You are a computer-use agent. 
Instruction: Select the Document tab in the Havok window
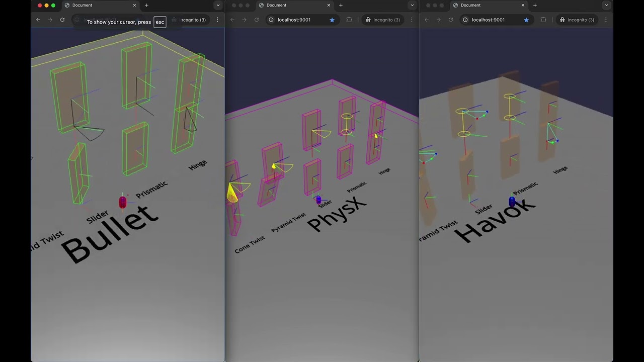[489, 5]
